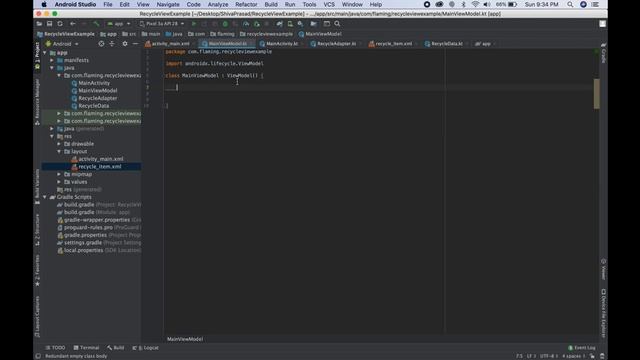640x360 pixels.
Task: Open the Navigate menu
Action: tap(168, 4)
